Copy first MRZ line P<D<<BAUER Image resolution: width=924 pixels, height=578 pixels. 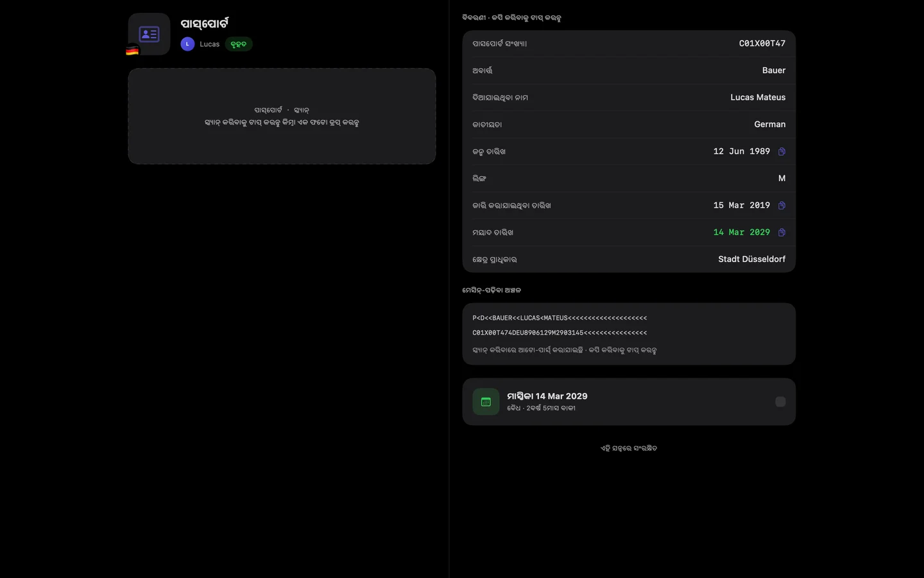560,318
